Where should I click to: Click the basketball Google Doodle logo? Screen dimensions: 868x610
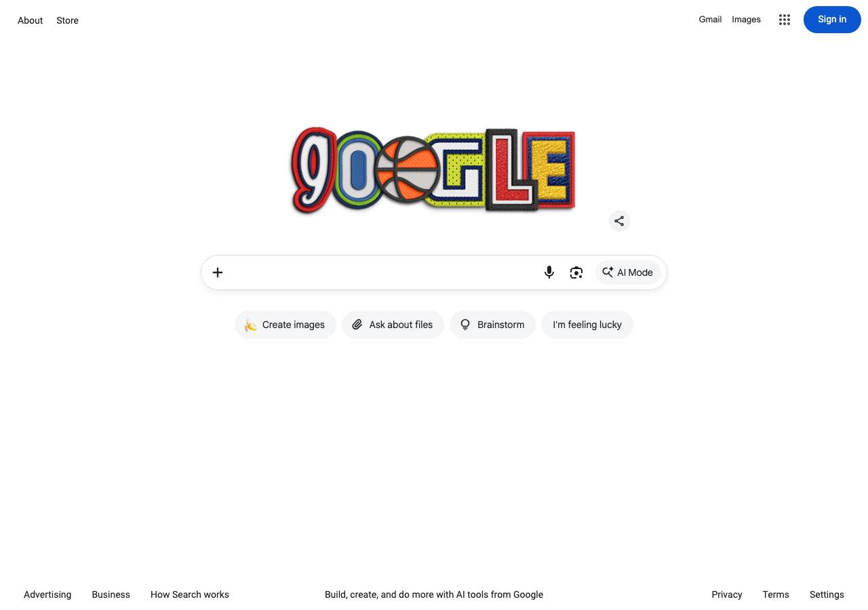tap(434, 170)
